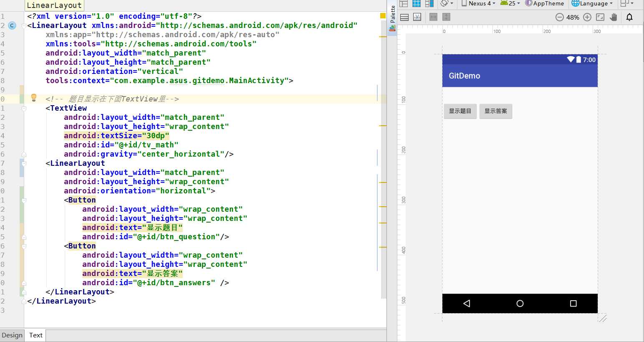Select the pan hand tool

[613, 17]
